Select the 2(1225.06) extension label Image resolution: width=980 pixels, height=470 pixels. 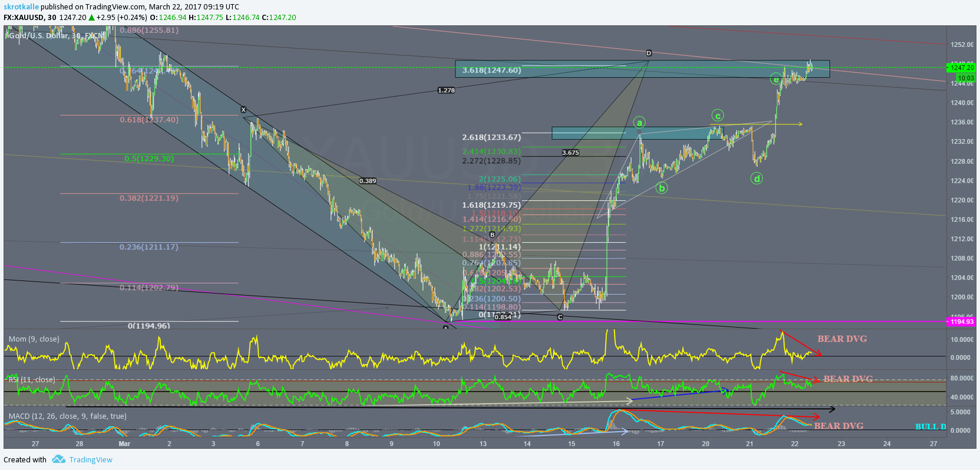tap(500, 179)
